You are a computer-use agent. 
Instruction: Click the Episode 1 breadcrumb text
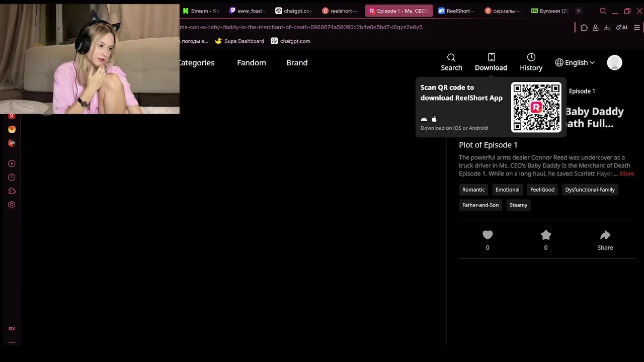click(x=582, y=91)
